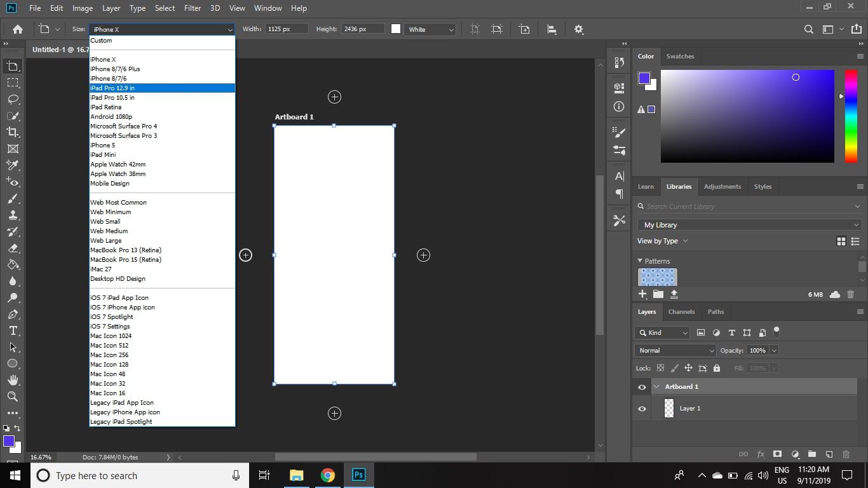Select the Crop tool
The height and width of the screenshot is (488, 868).
[12, 132]
